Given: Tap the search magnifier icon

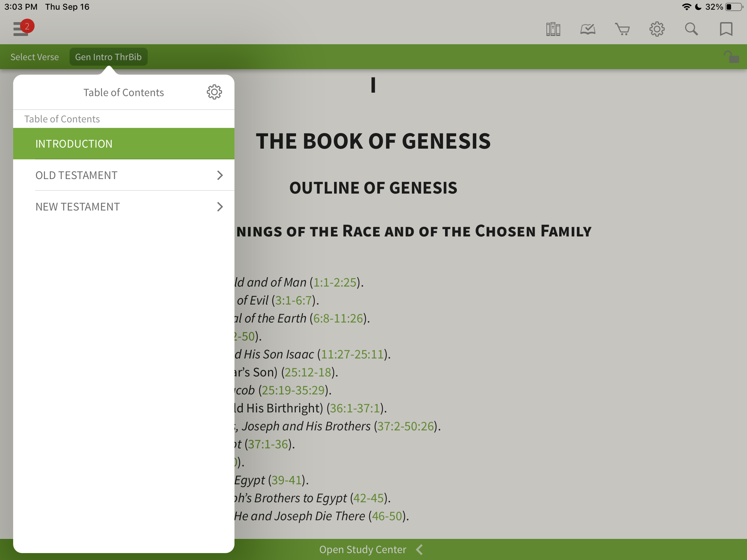Looking at the screenshot, I should (691, 29).
